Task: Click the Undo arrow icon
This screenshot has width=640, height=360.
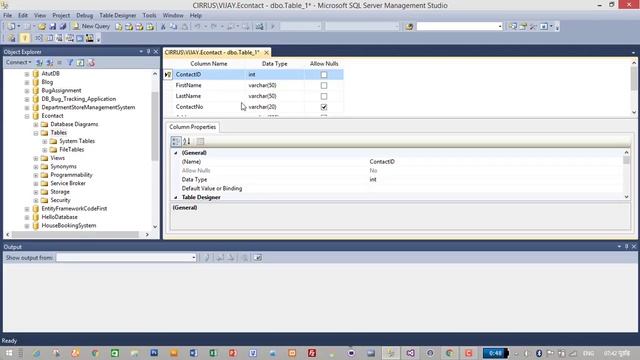Action: 197,27
